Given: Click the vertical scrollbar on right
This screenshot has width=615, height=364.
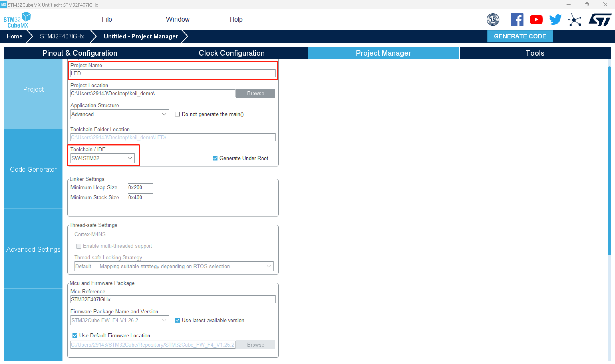Looking at the screenshot, I should pos(609,161).
